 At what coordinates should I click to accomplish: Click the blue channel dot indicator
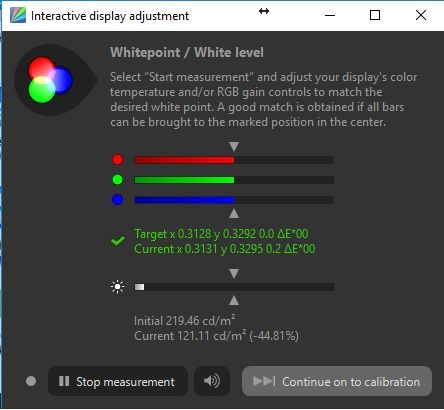tap(117, 200)
